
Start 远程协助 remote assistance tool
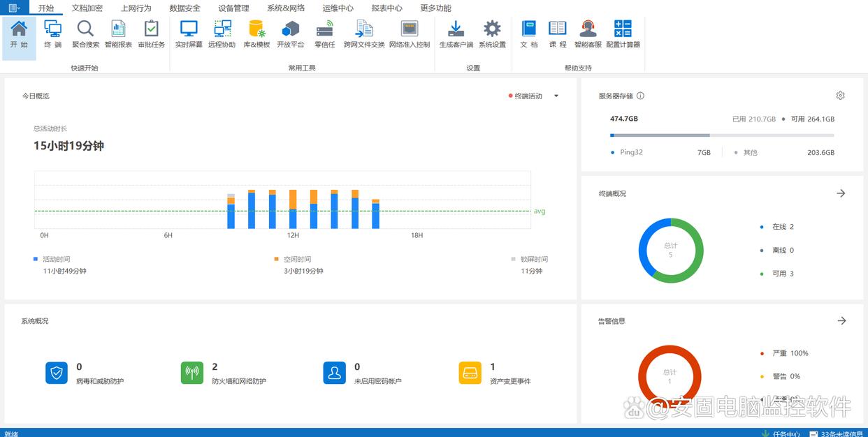[x=222, y=34]
